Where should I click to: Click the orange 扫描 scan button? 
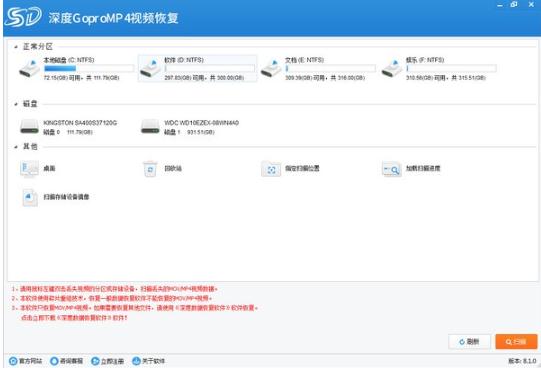pos(516,341)
